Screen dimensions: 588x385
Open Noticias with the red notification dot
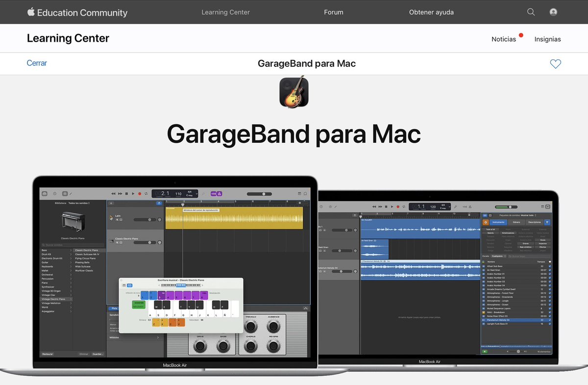tap(504, 39)
